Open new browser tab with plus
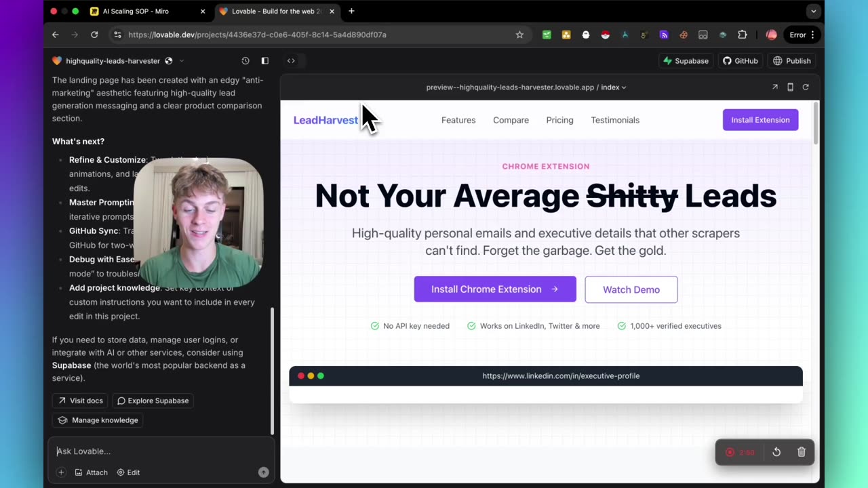 (x=351, y=11)
